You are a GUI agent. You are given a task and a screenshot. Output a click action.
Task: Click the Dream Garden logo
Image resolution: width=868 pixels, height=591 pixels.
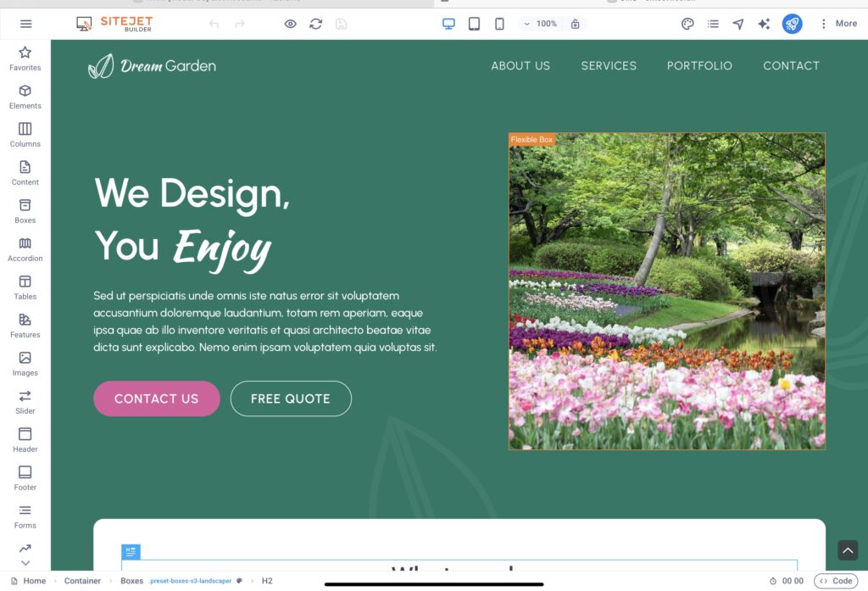tap(152, 66)
